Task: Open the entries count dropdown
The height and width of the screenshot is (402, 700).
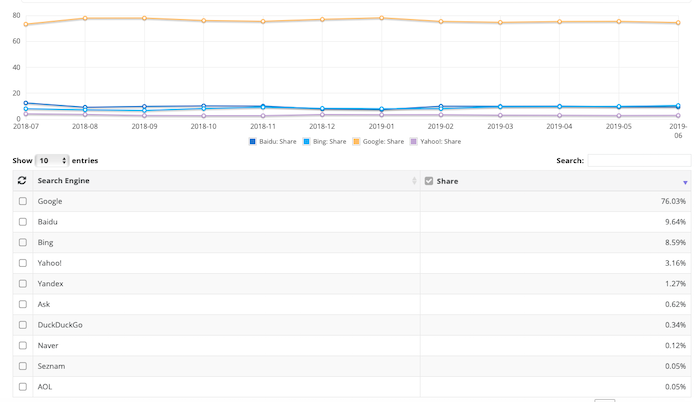Action: 51,160
